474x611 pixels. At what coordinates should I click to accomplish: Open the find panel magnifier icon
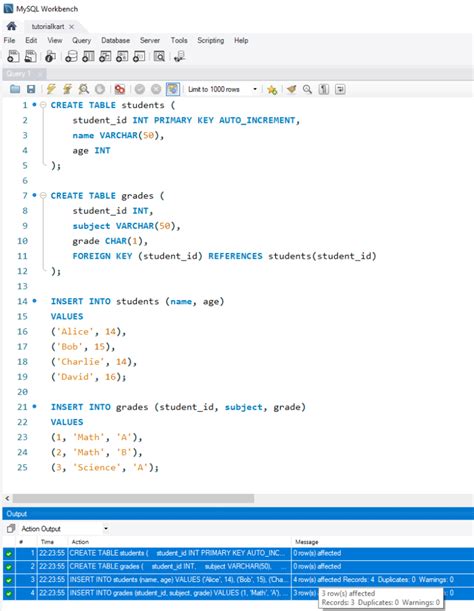[x=307, y=89]
